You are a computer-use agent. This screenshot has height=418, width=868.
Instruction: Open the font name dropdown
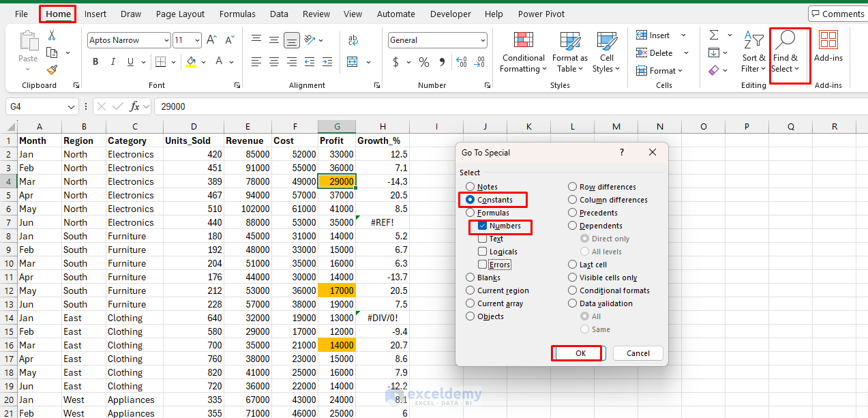(166, 40)
